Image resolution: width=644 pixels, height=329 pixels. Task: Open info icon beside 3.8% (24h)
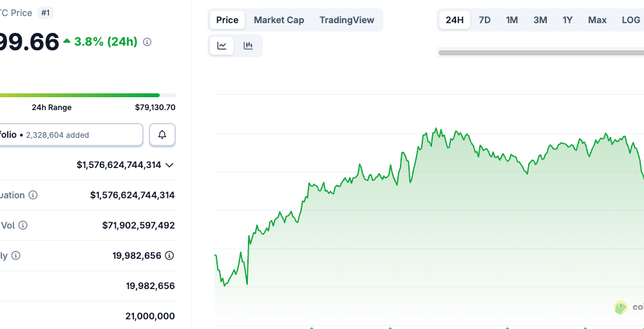147,42
